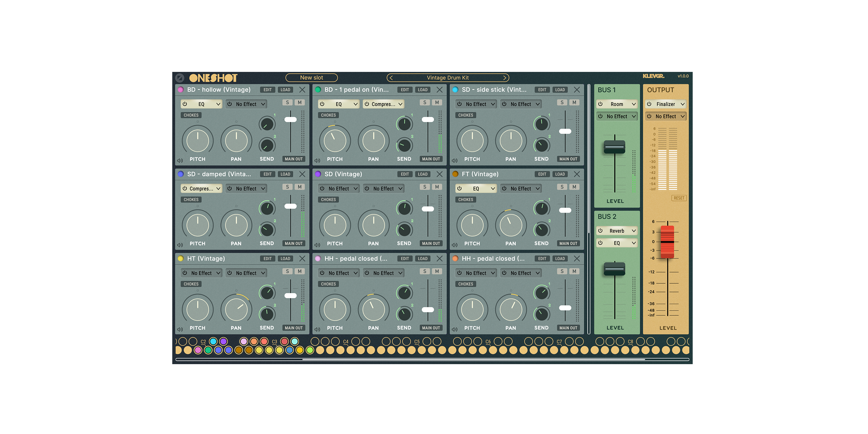Go to previous preset with left arrow
Screen dimensions: 868x434
click(391, 78)
